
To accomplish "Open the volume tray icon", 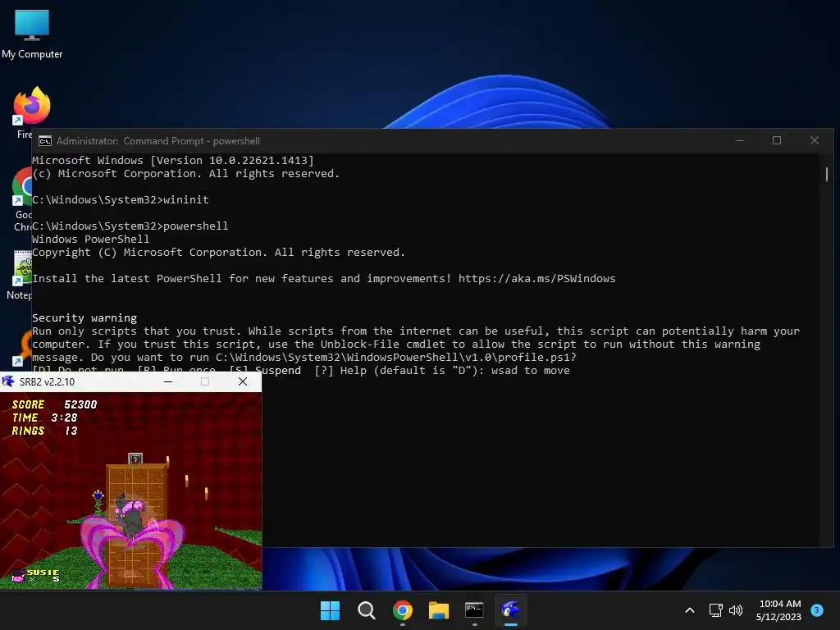I will coord(736,610).
